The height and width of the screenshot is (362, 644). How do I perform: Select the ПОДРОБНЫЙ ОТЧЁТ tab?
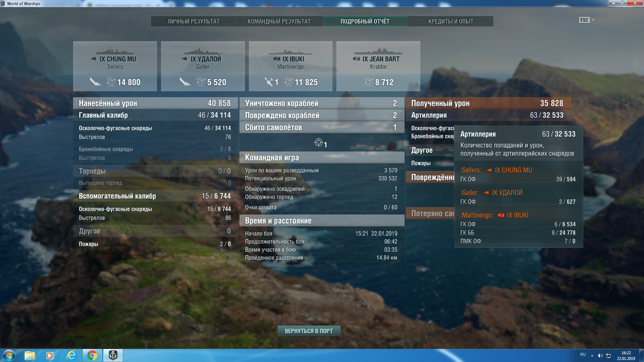pos(365,21)
